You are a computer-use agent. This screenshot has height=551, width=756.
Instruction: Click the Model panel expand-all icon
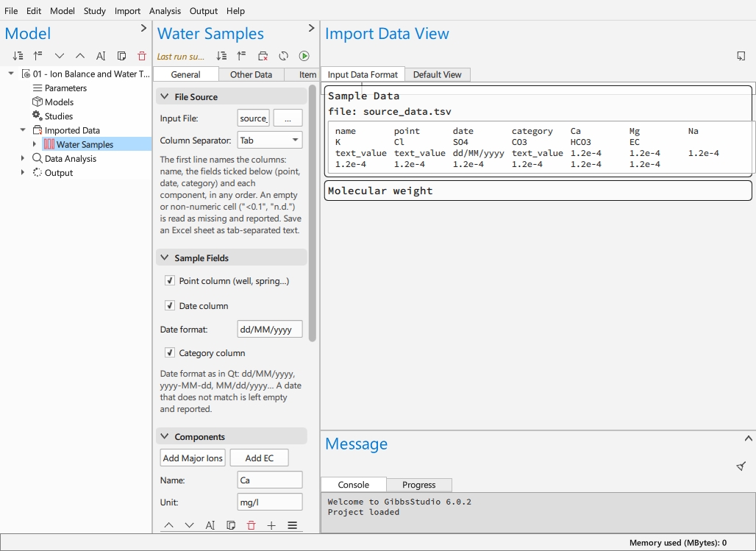click(x=18, y=56)
